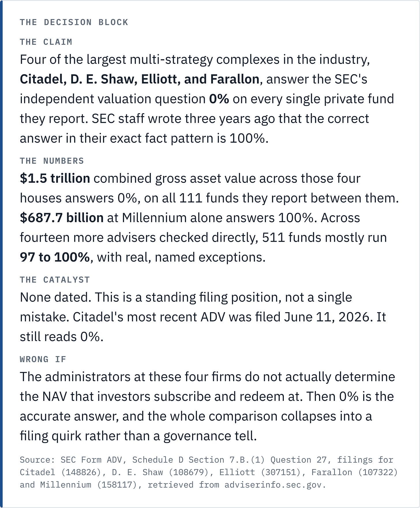Click the 'THE CATALYST' section label
The height and width of the screenshot is (508, 420).
click(x=55, y=280)
